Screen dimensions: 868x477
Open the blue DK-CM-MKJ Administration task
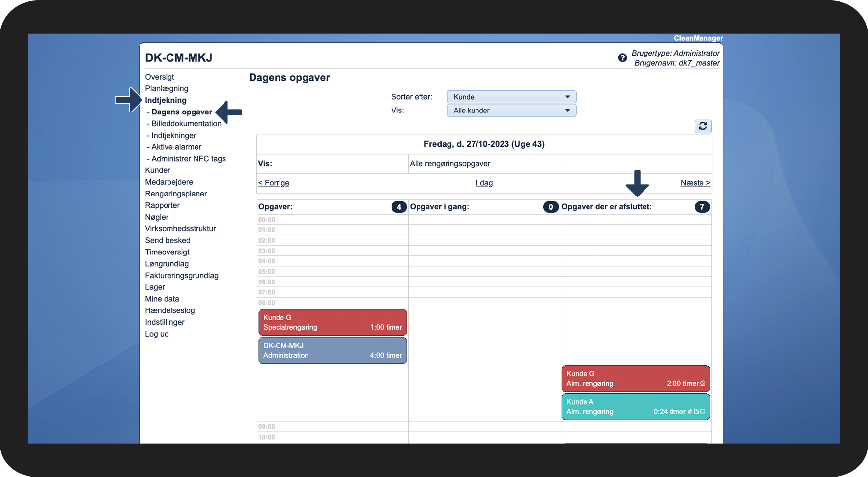pos(333,350)
